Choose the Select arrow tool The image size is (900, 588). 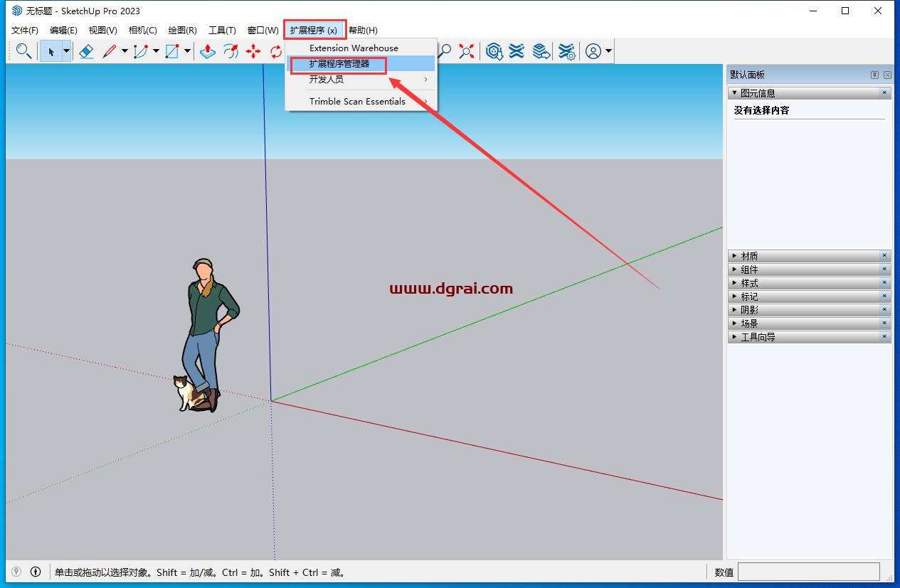[x=51, y=51]
